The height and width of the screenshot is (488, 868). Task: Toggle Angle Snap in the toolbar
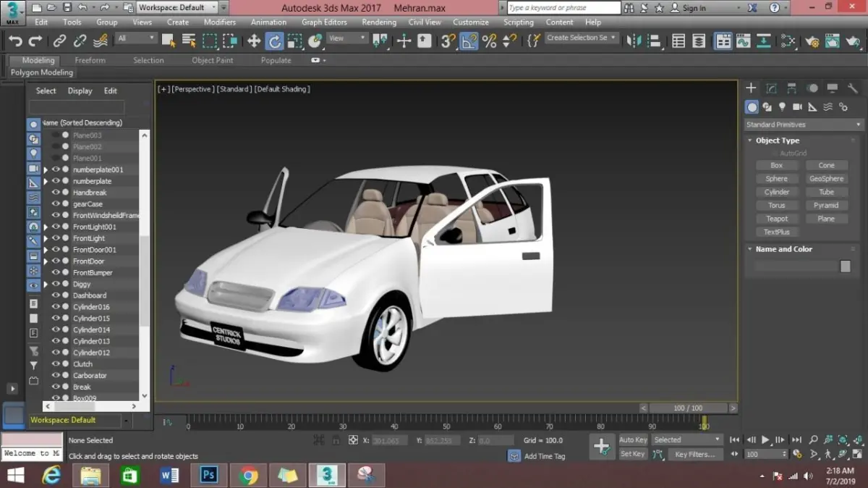469,41
